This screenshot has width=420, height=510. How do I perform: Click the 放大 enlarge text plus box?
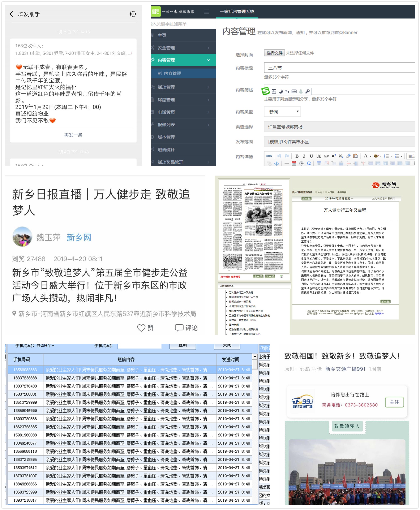pos(378,199)
